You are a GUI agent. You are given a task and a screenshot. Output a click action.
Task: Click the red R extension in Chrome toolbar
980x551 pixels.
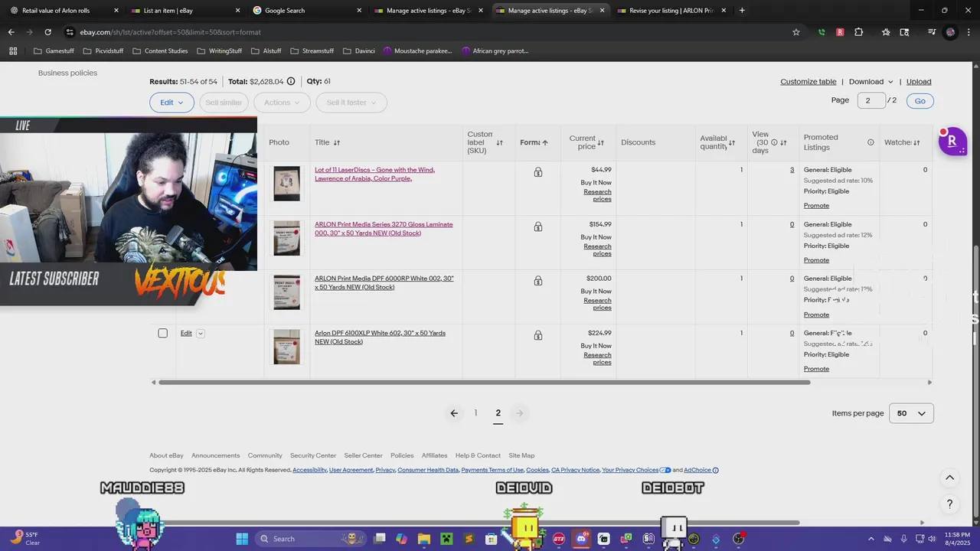(840, 32)
